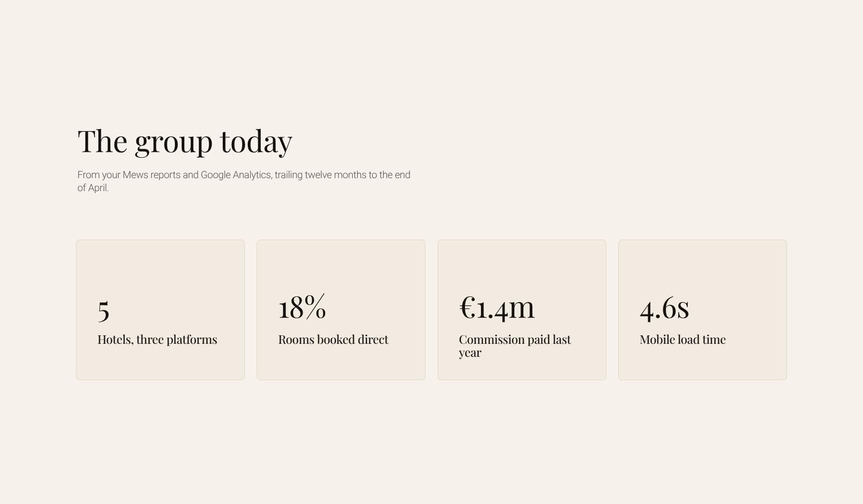863x504 pixels.
Task: Click the word "today" in the heading
Action: pos(256,142)
